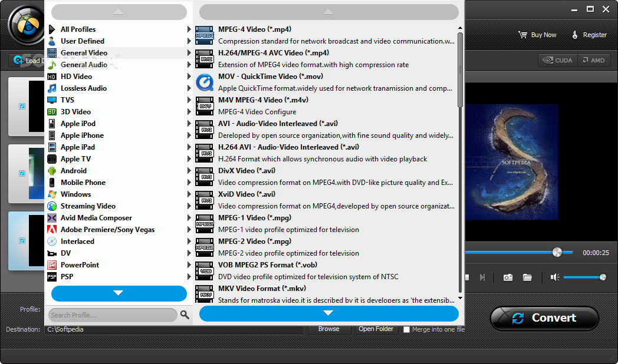Click the Android robot category icon
The height and width of the screenshot is (364, 618).
tap(52, 171)
